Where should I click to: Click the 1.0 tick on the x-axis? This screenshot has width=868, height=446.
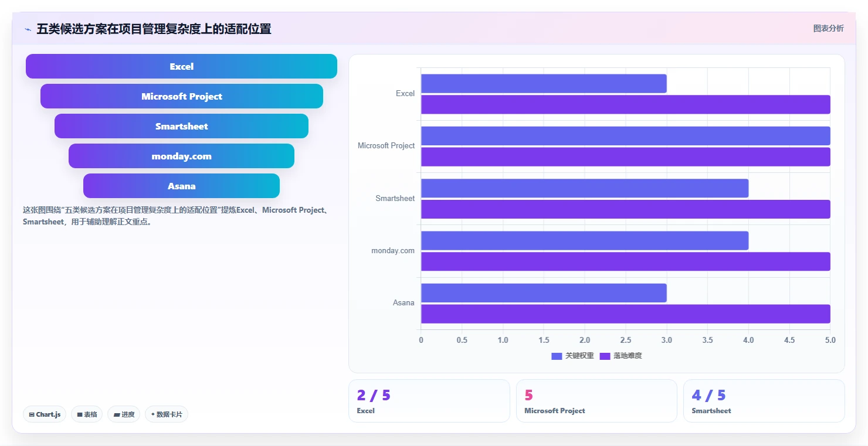[503, 340]
